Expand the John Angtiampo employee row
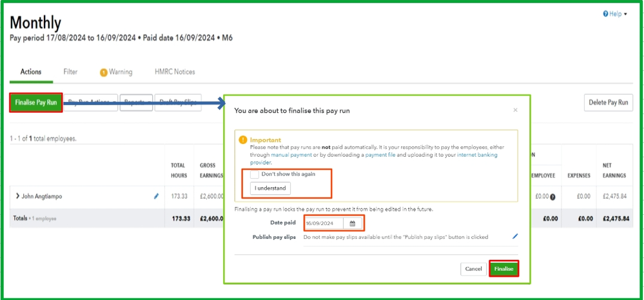Viewport: 644px width, 300px height. [17, 196]
